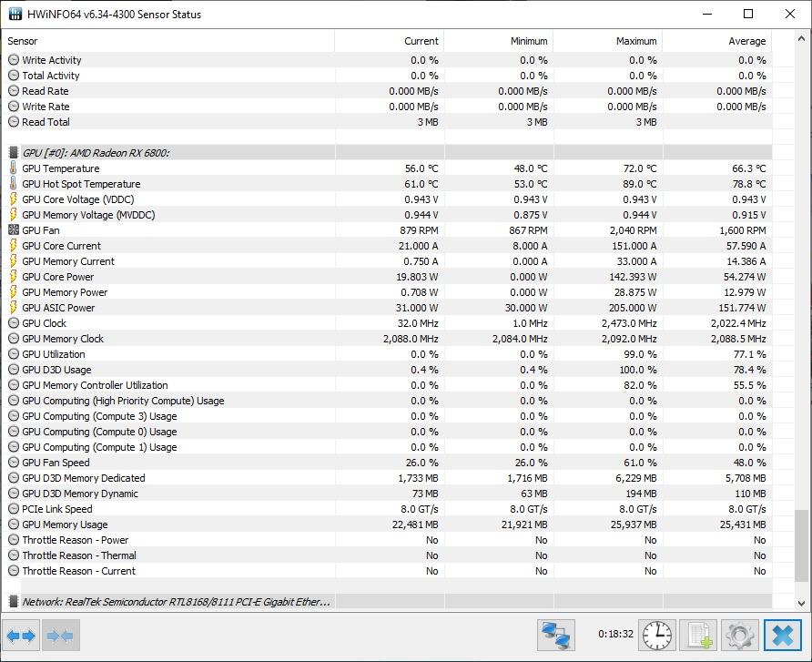This screenshot has height=662, width=812.
Task: Click the GPU Hot Spot Temperature thermometer icon
Action: [x=14, y=184]
